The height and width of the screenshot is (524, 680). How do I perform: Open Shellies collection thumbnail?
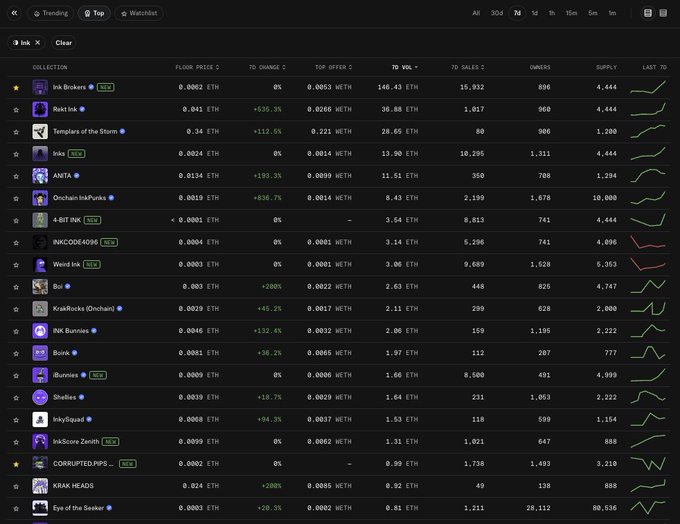40,397
